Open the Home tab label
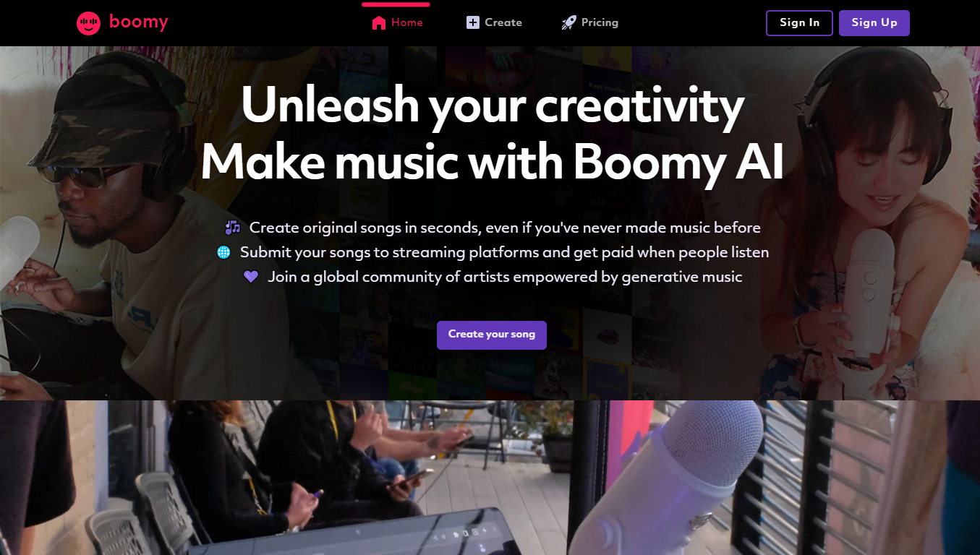Viewport: 980px width, 555px height. pos(407,22)
